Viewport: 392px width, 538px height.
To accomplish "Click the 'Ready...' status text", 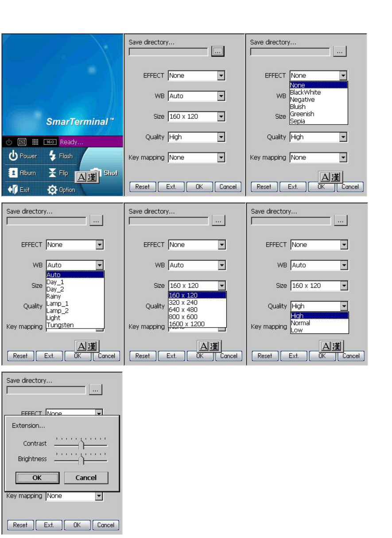I will pyautogui.click(x=71, y=142).
